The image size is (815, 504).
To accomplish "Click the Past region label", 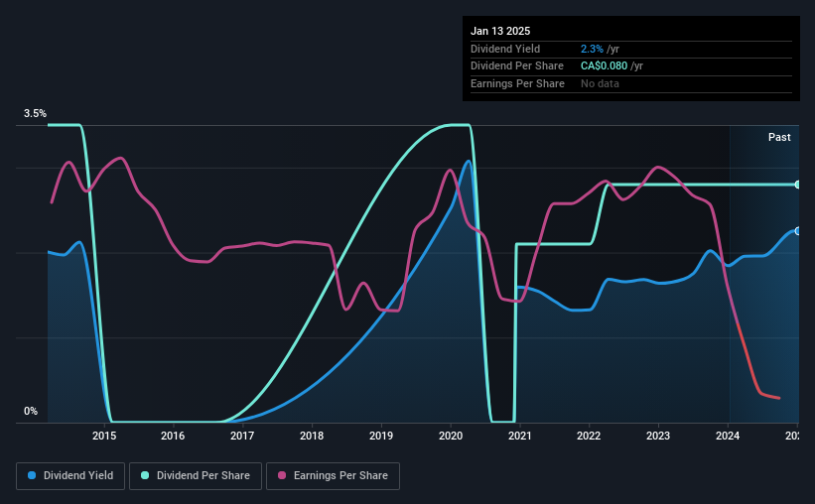I will click(779, 137).
